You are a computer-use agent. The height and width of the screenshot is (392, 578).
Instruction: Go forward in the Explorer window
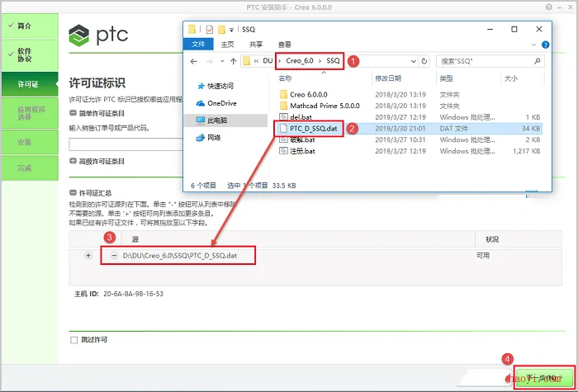coord(210,61)
